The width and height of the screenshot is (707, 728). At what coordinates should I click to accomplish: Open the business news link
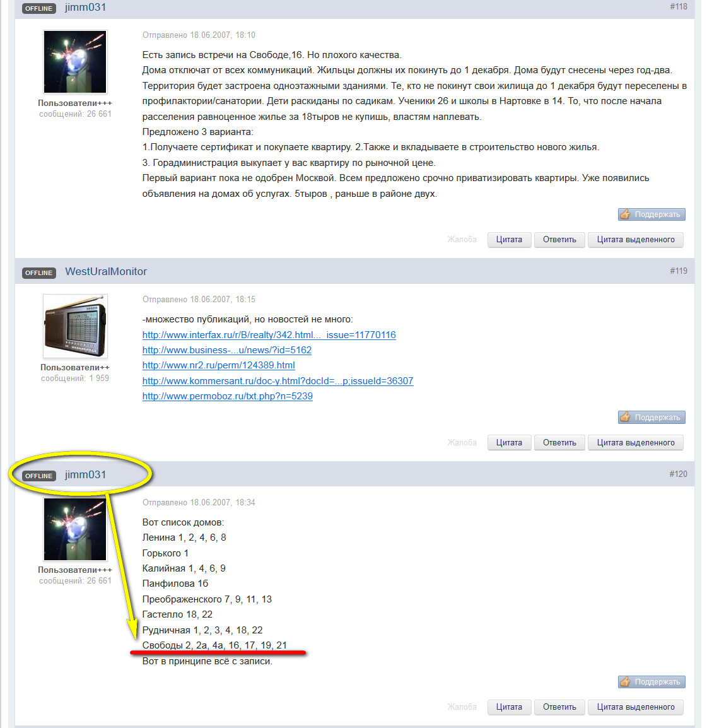click(226, 350)
